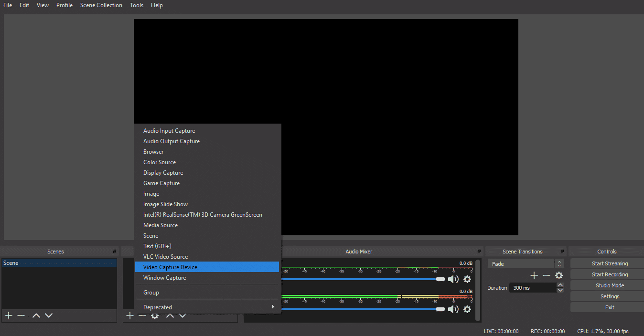Select Media Source option
Screen dimensions: 644x336
click(206, 225)
